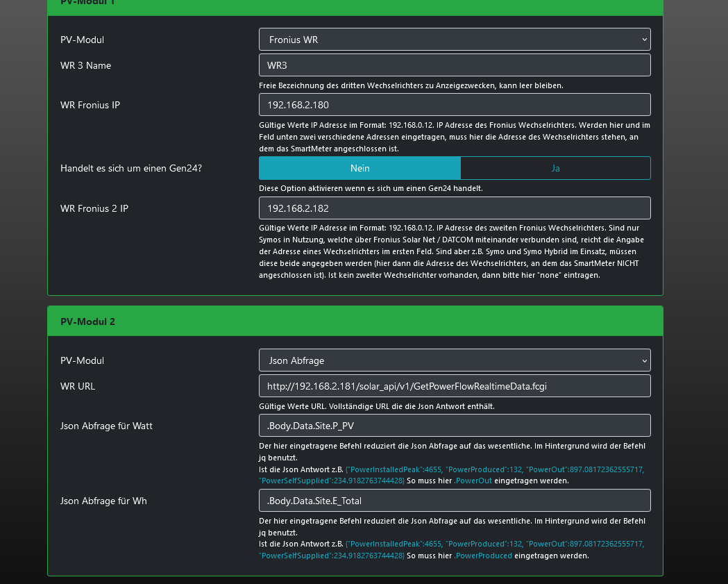Click the teal .PowerProduced example text
Viewport: 728px width, 584px height.
483,556
